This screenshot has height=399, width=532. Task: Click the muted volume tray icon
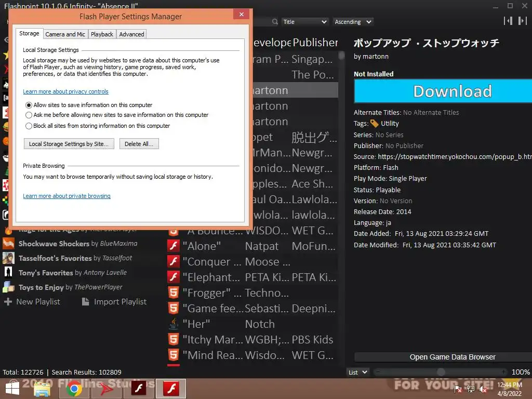coord(484,389)
